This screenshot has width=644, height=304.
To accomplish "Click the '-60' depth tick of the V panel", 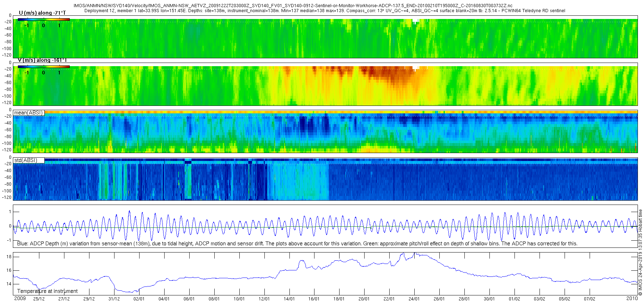I will click(8, 83).
